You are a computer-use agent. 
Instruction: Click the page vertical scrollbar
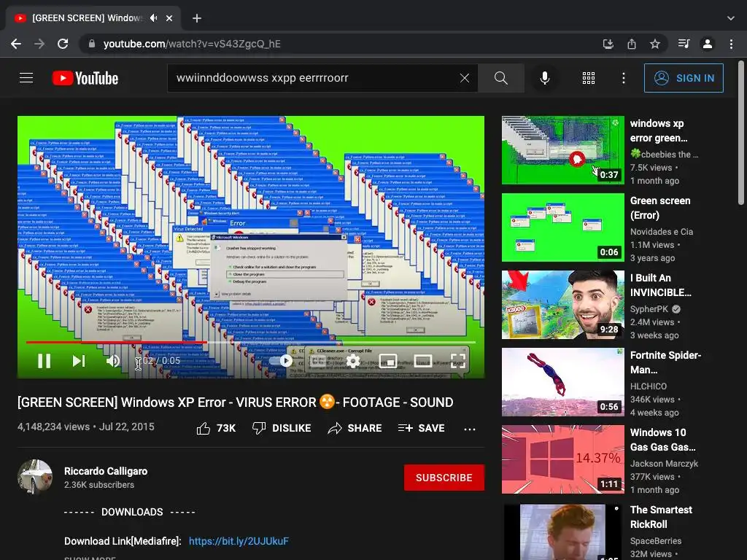741,133
